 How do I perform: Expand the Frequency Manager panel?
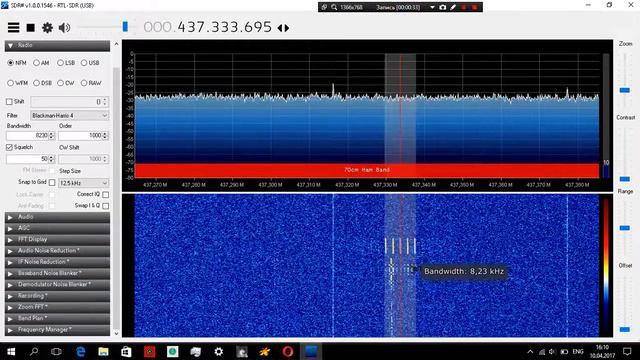57,329
